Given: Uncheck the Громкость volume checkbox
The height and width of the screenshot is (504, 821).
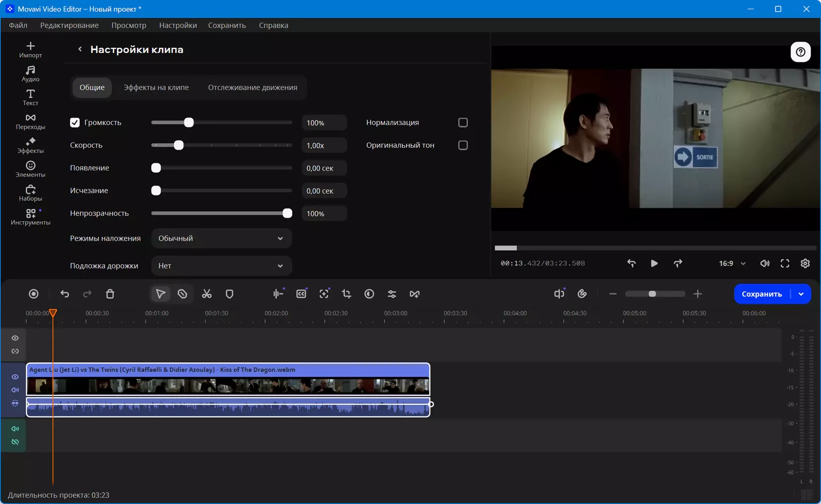Looking at the screenshot, I should 75,123.
